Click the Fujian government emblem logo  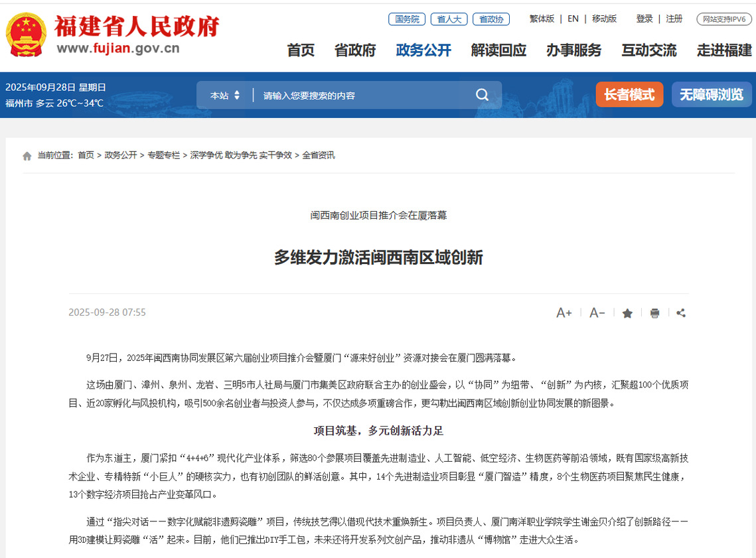click(26, 35)
